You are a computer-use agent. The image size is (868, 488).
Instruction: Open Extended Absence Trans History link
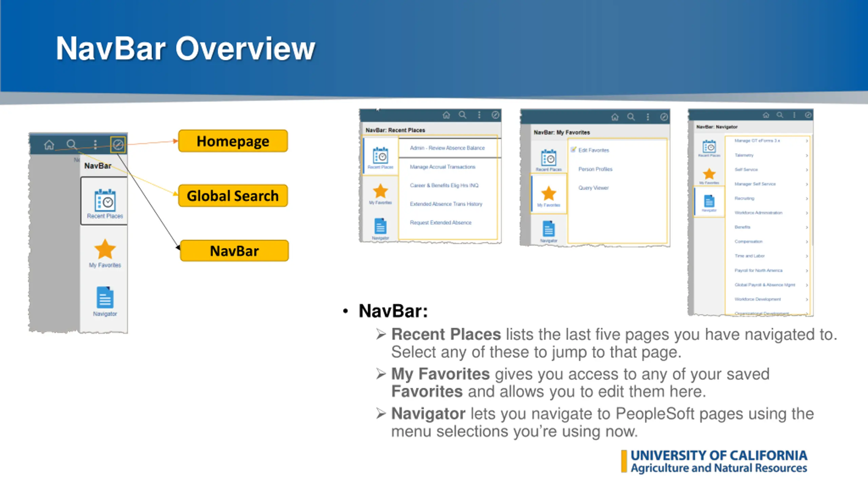[446, 204]
